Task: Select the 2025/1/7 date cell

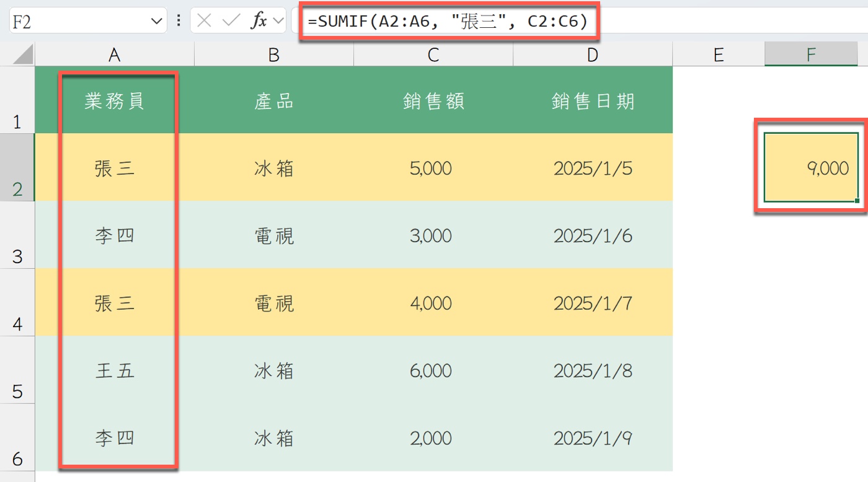Action: click(593, 303)
